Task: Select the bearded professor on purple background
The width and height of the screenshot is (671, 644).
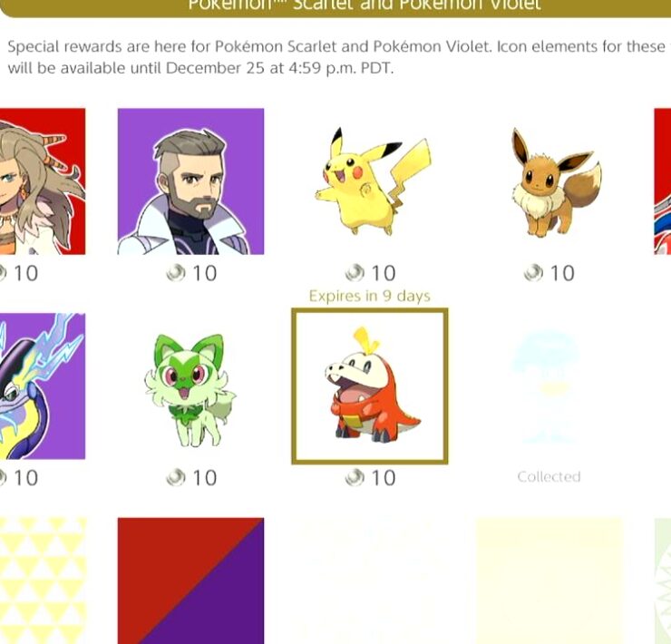Action: (190, 181)
